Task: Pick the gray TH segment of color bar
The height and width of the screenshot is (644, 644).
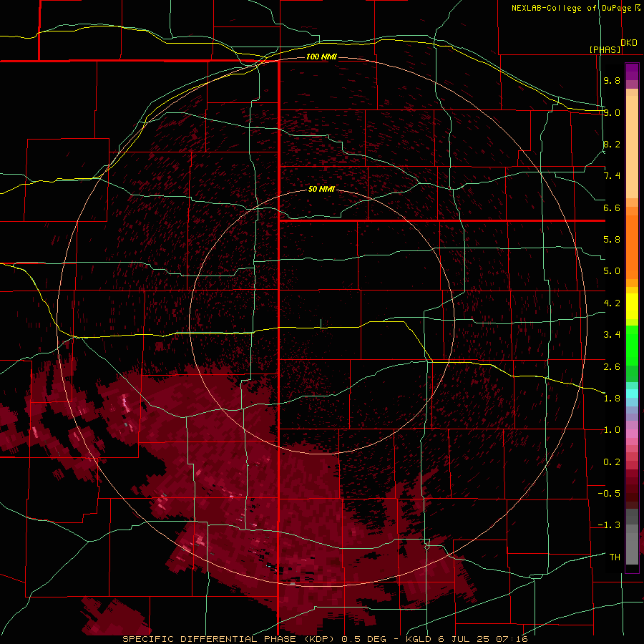Action: point(632,545)
